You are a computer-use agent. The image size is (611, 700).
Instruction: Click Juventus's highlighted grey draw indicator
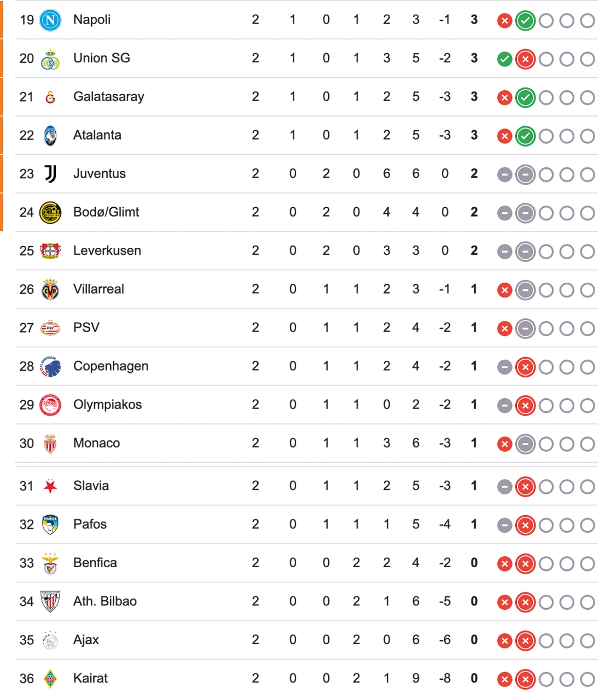click(525, 174)
